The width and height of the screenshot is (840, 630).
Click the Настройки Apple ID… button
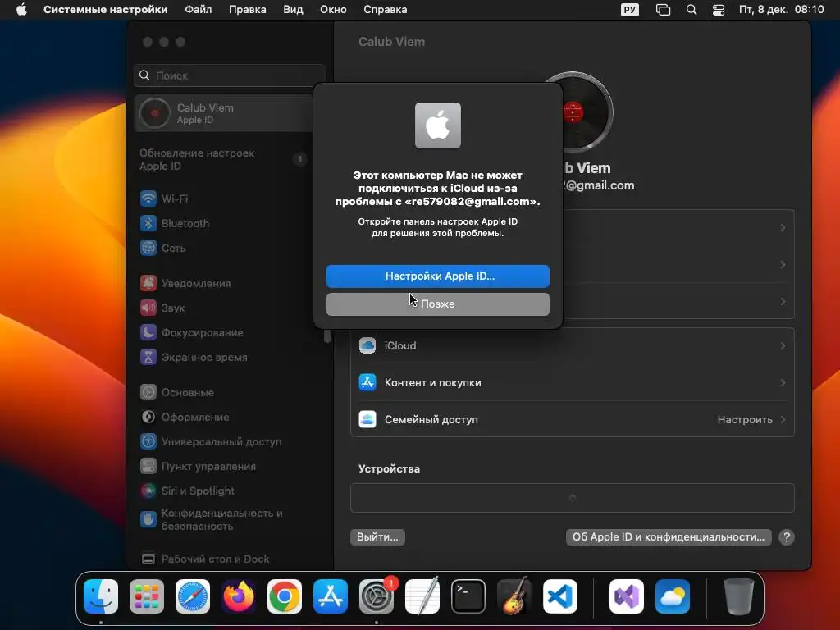pos(438,276)
